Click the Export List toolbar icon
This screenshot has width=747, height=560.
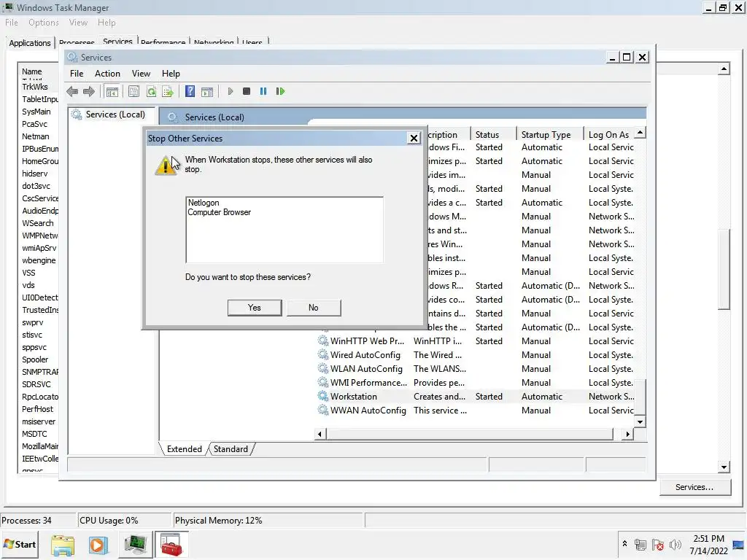coord(168,91)
